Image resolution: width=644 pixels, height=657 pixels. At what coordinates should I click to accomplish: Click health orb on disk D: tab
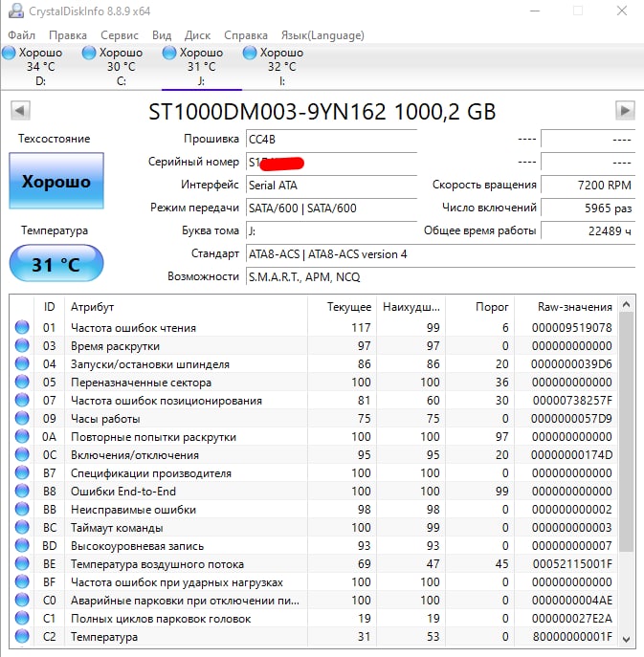tap(9, 53)
